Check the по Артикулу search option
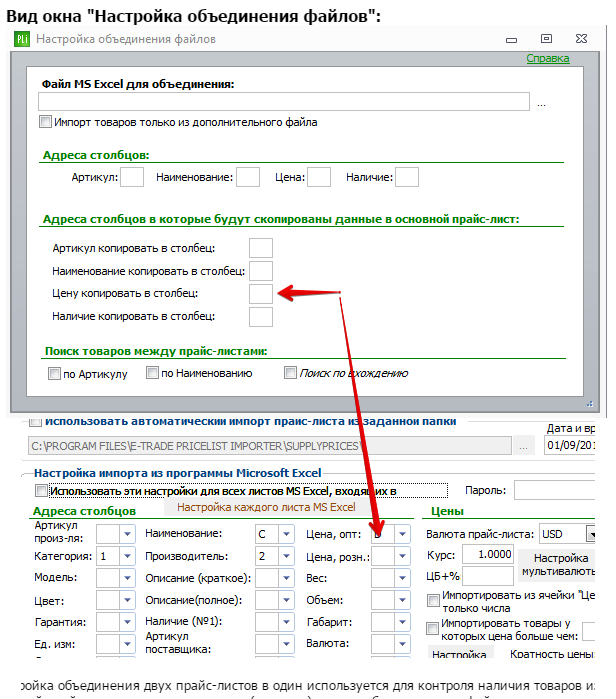This screenshot has height=699, width=616. (x=54, y=373)
